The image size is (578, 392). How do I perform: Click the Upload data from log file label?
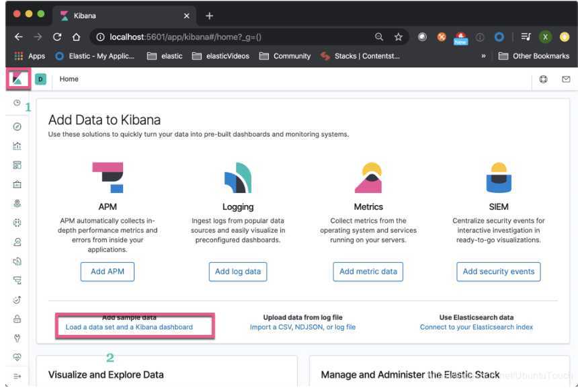[302, 317]
